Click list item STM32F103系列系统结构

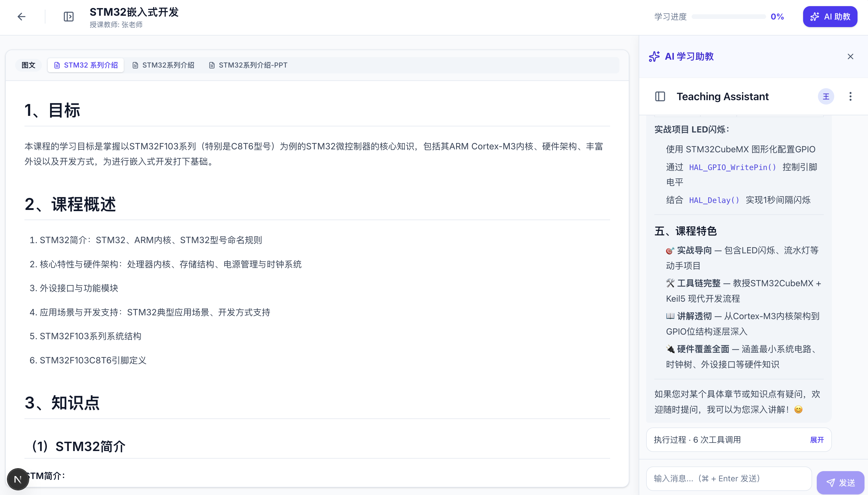coord(91,336)
